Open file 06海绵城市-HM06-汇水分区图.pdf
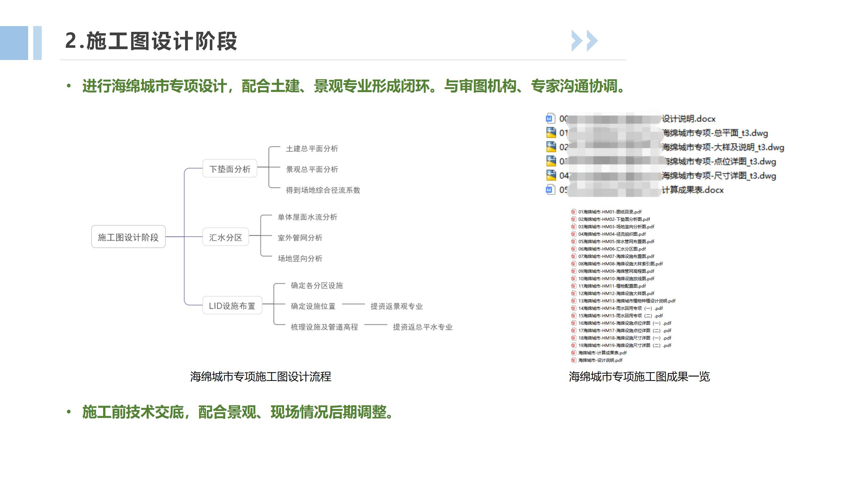Viewport: 868px width, 488px height. (612, 249)
